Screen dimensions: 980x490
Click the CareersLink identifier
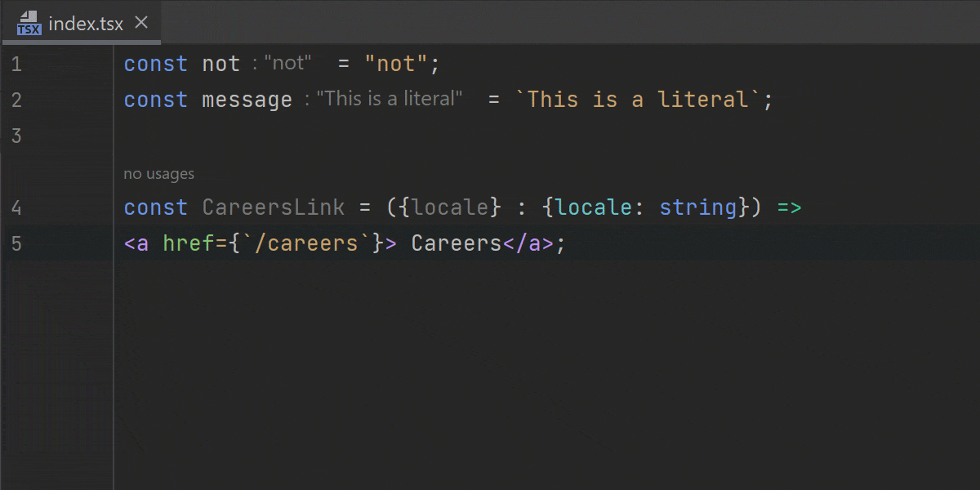point(273,207)
